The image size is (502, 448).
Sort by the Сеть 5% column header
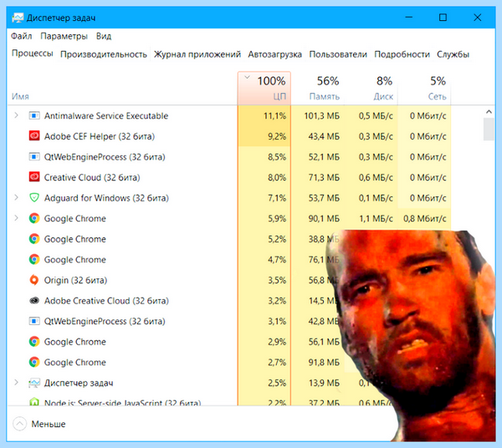(x=424, y=89)
